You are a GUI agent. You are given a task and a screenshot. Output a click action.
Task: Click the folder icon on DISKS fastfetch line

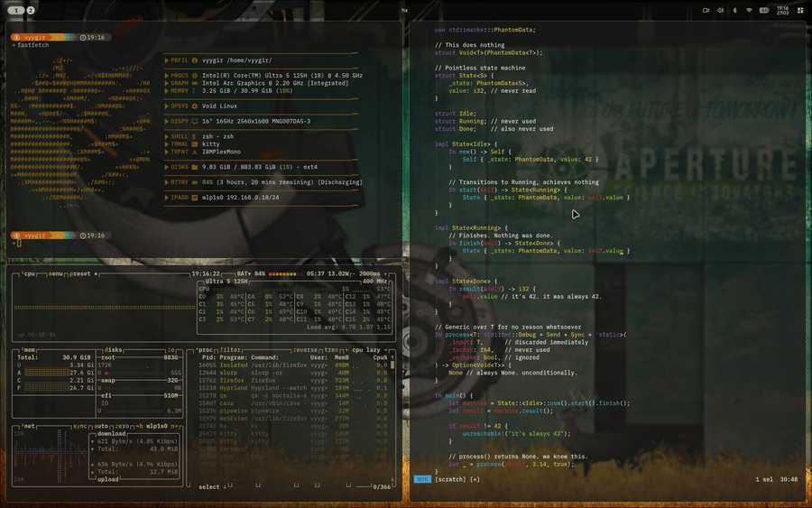tap(195, 167)
